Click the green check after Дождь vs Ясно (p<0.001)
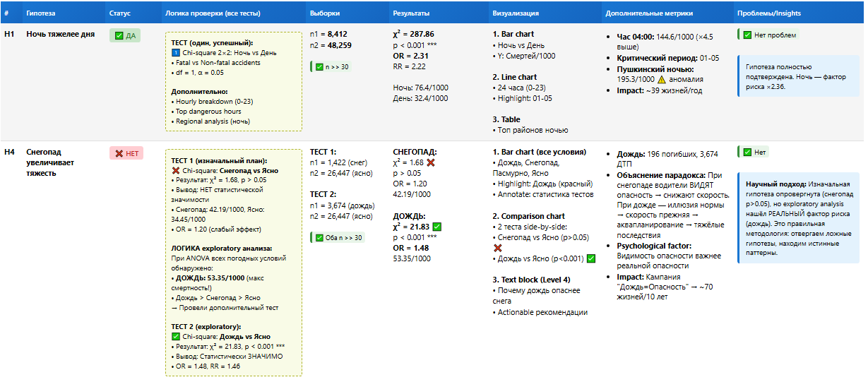The height and width of the screenshot is (382, 868). (591, 258)
